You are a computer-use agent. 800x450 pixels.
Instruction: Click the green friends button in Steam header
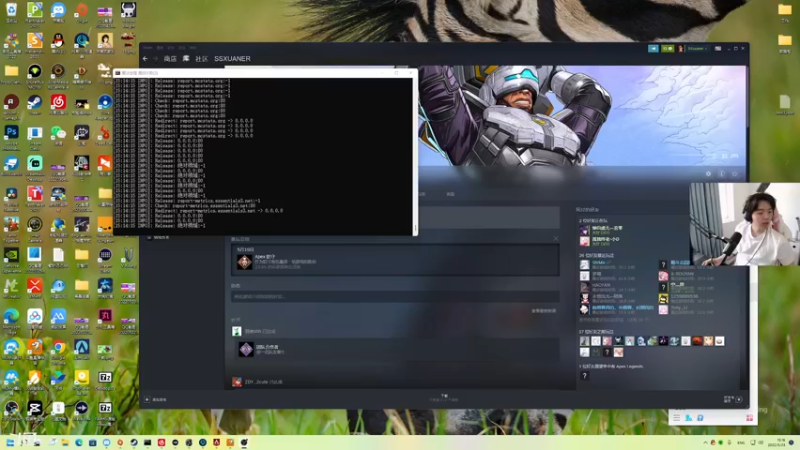pos(667,48)
